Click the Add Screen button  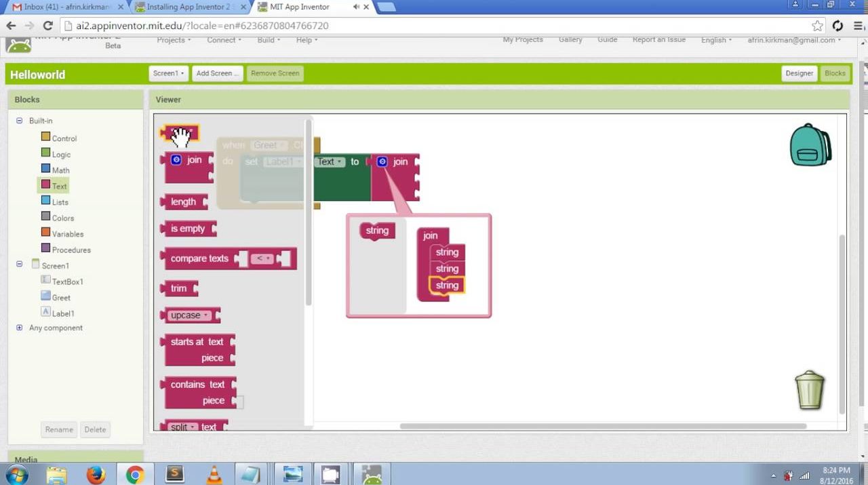click(x=216, y=73)
